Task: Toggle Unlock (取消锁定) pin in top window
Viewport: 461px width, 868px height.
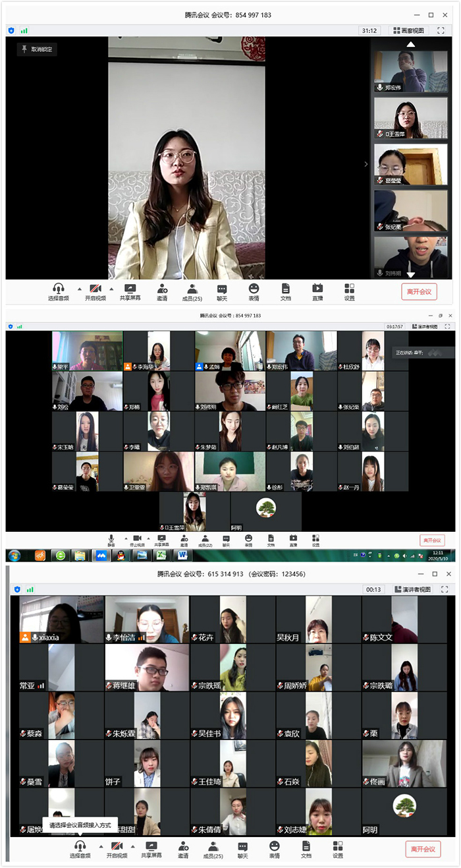Action: (38, 49)
